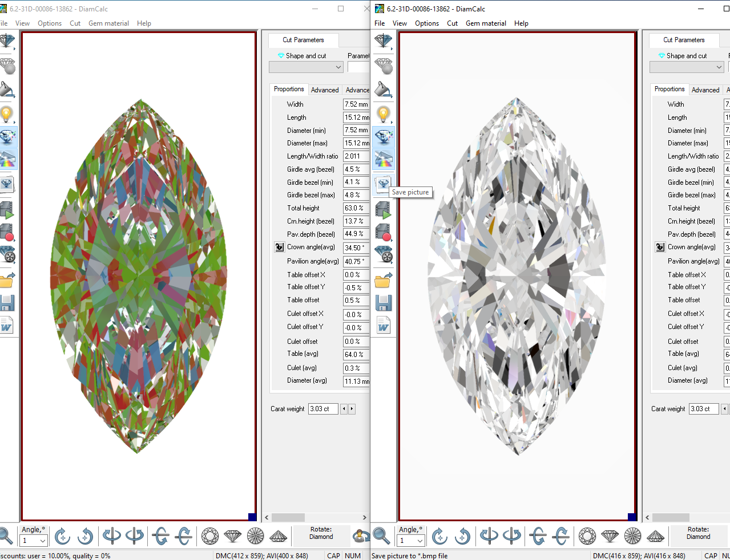
Task: Select bottom pavilion view icon in right window
Action: pos(633,536)
